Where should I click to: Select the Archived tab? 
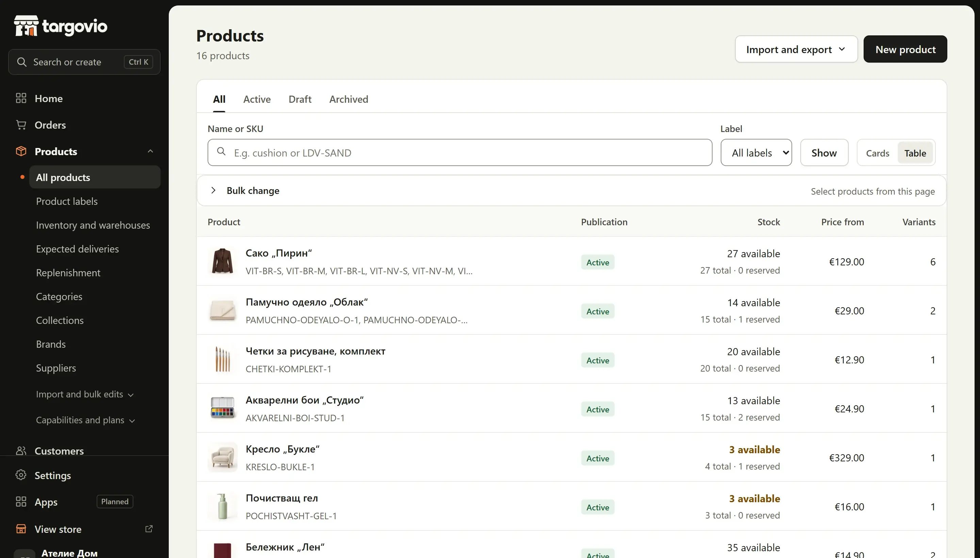coord(348,99)
